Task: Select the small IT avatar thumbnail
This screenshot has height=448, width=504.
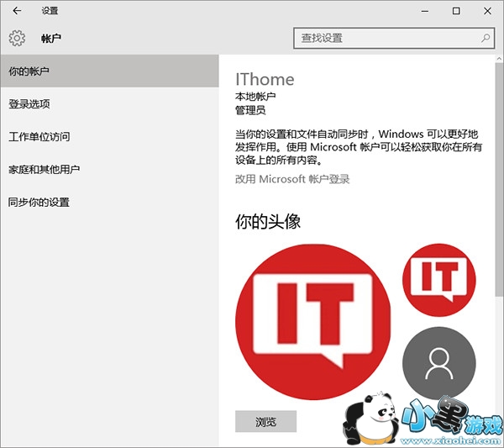Action: coord(439,280)
